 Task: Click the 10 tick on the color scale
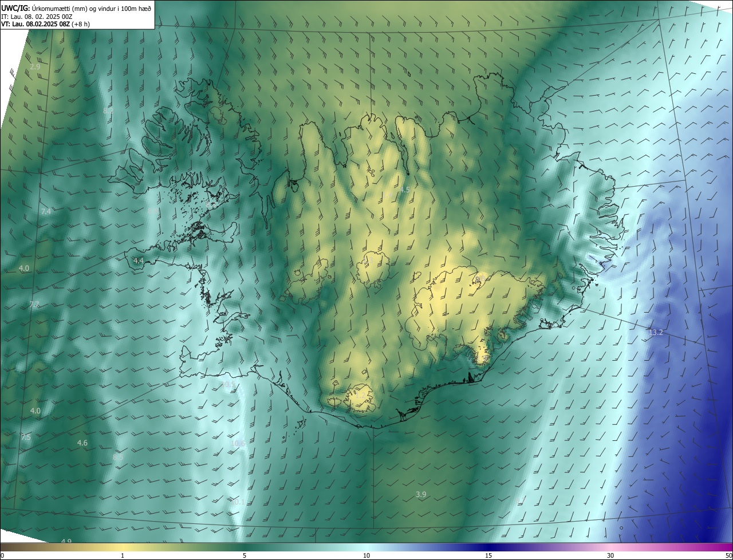(366, 555)
